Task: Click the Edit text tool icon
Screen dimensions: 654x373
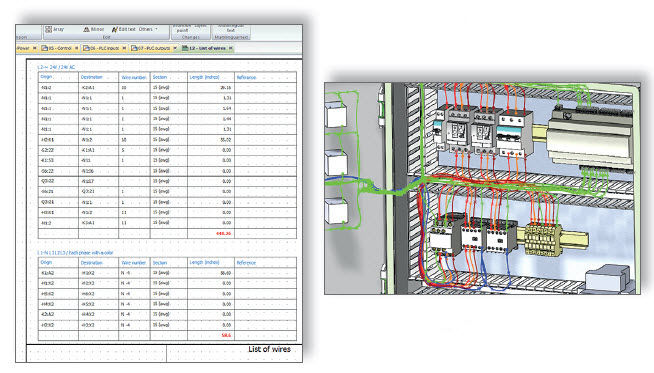Action: pyautogui.click(x=115, y=29)
